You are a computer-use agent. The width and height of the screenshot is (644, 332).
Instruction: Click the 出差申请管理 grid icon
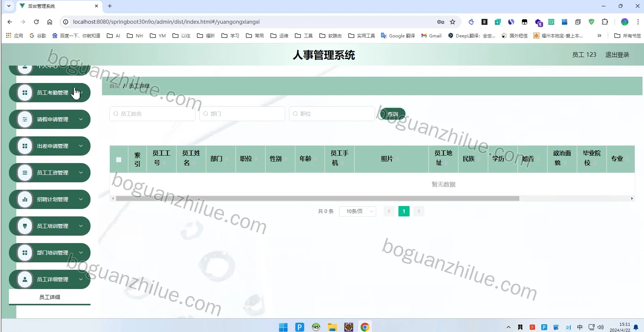pyautogui.click(x=25, y=146)
